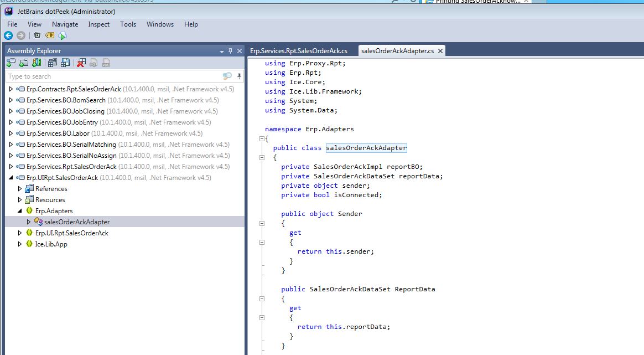Expand Erp.Services.BO.JobClosing assembly node

[x=11, y=111]
